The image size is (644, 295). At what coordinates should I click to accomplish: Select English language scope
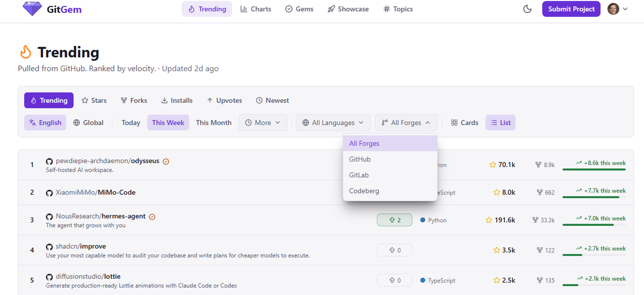(45, 123)
